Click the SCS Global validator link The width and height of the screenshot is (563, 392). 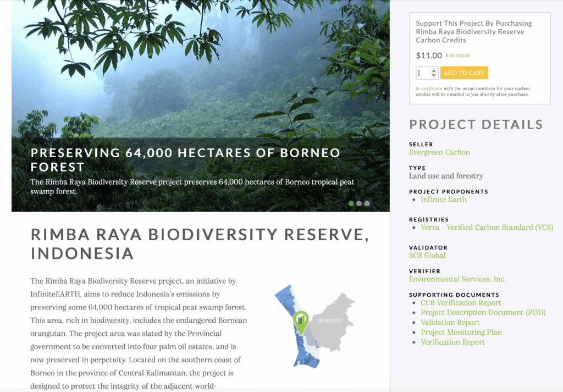click(x=427, y=255)
